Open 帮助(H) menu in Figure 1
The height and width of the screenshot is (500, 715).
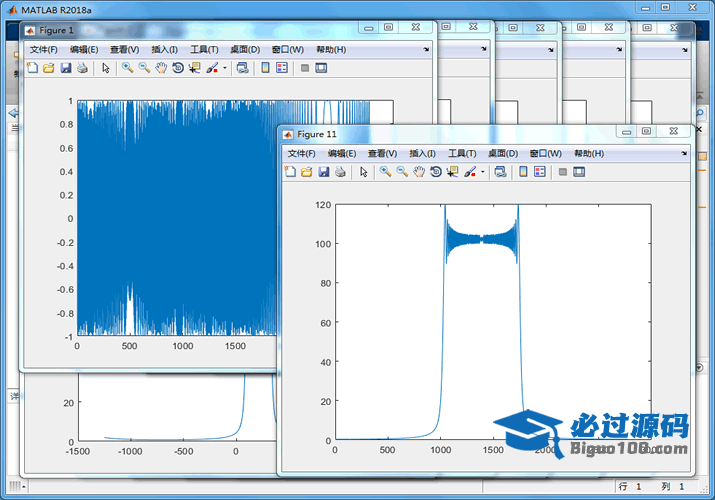[x=331, y=50]
